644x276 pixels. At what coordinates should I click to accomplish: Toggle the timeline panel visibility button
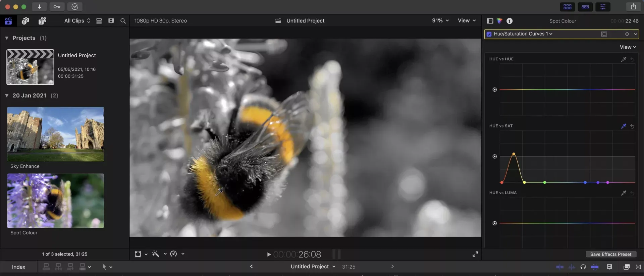(x=585, y=7)
